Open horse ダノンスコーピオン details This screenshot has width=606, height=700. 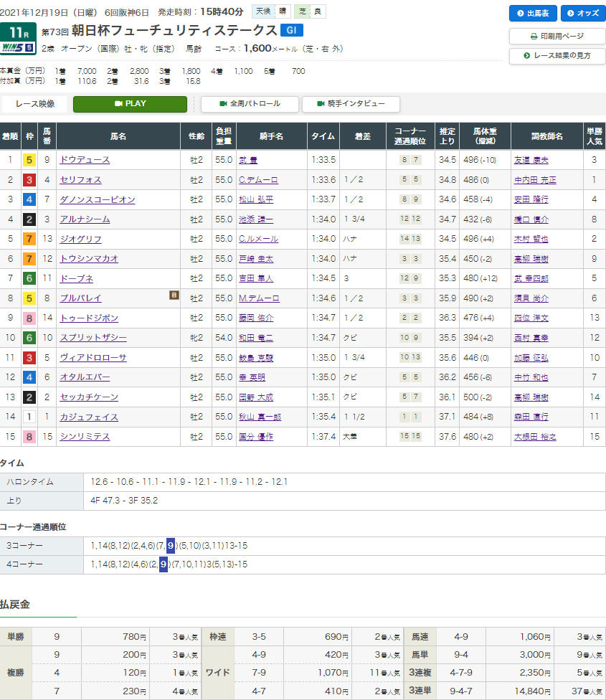coord(98,199)
